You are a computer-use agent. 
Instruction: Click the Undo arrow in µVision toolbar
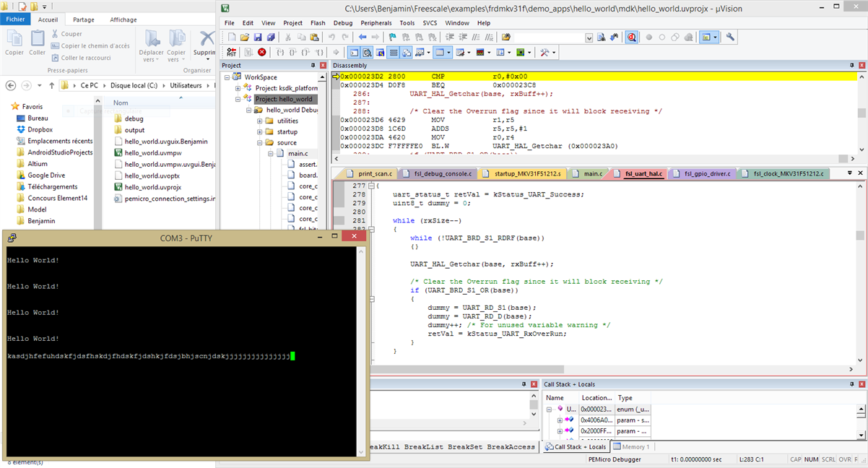tap(332, 37)
